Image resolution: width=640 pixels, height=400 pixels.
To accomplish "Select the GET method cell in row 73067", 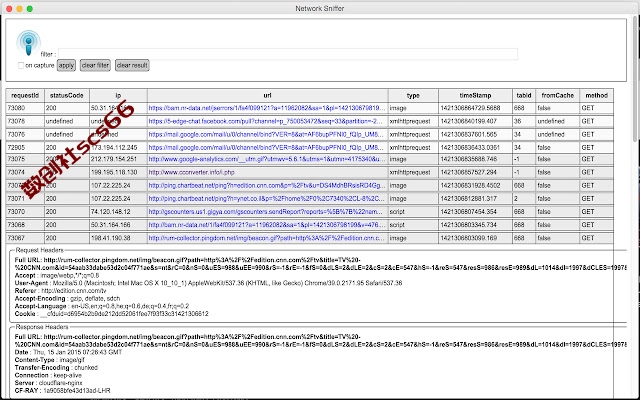I will tap(596, 238).
